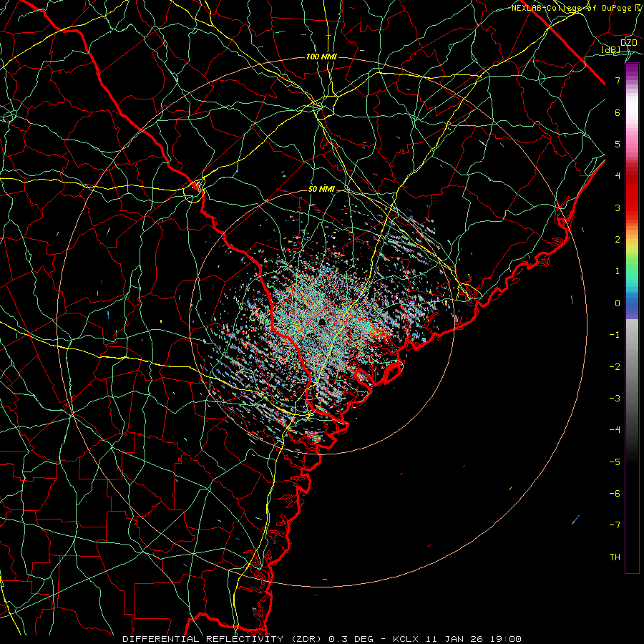Click the 100 NMI range ring label

tap(321, 57)
